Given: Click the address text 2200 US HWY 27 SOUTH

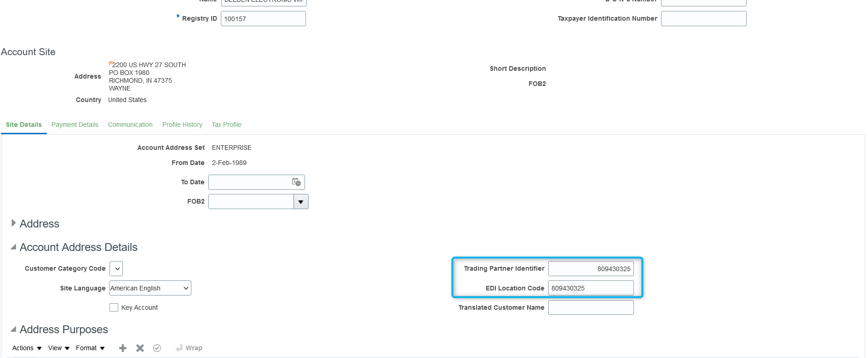Looking at the screenshot, I should point(149,65).
